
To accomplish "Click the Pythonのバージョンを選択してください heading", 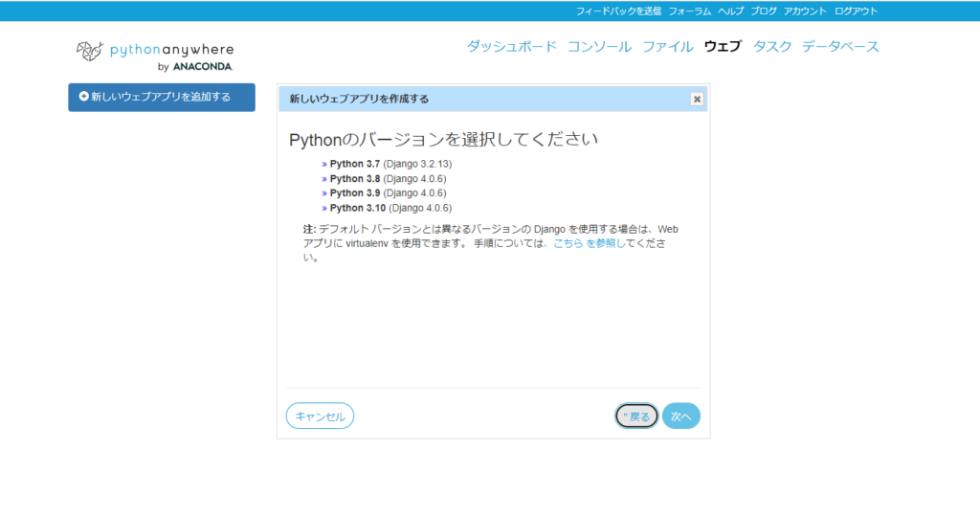I will (443, 139).
